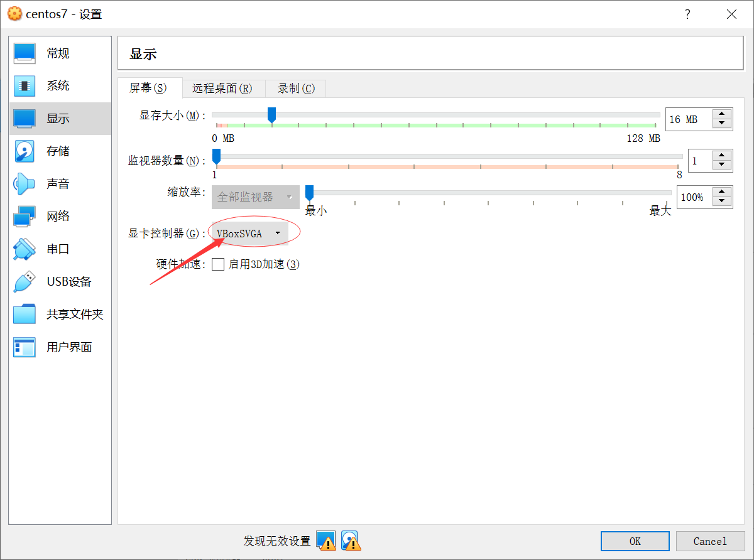Open the 网络 (Network) monitors icon

[x=25, y=217]
